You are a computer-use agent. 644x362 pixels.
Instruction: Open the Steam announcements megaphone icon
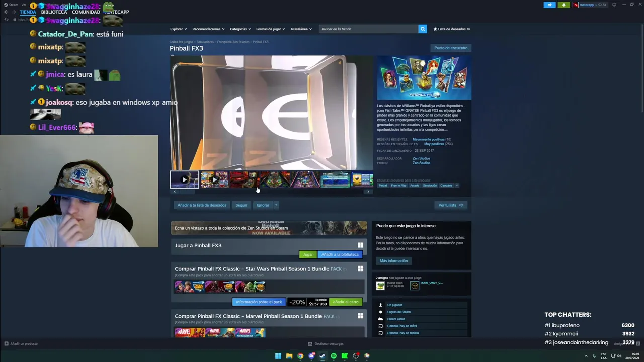pyautogui.click(x=549, y=5)
